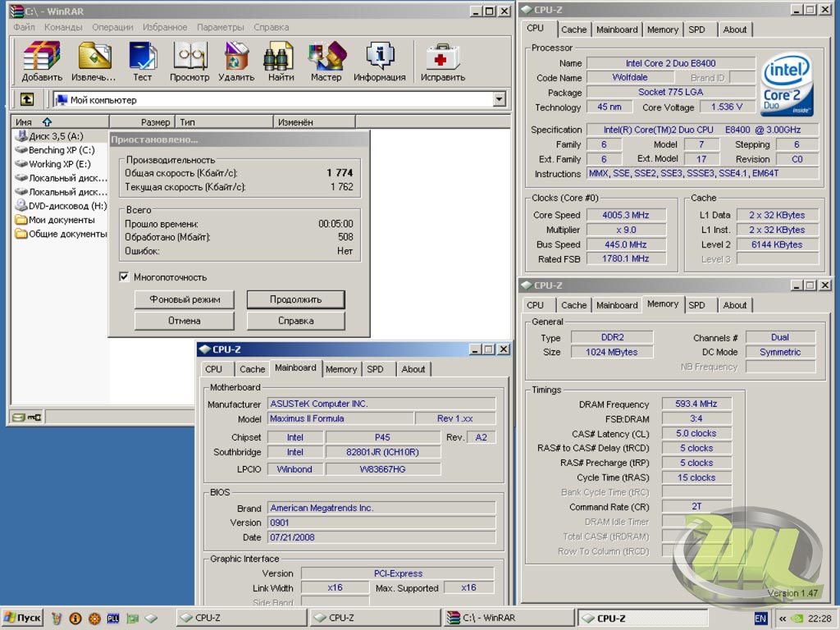Open the Пуск Start button
The image size is (840, 630).
23,618
